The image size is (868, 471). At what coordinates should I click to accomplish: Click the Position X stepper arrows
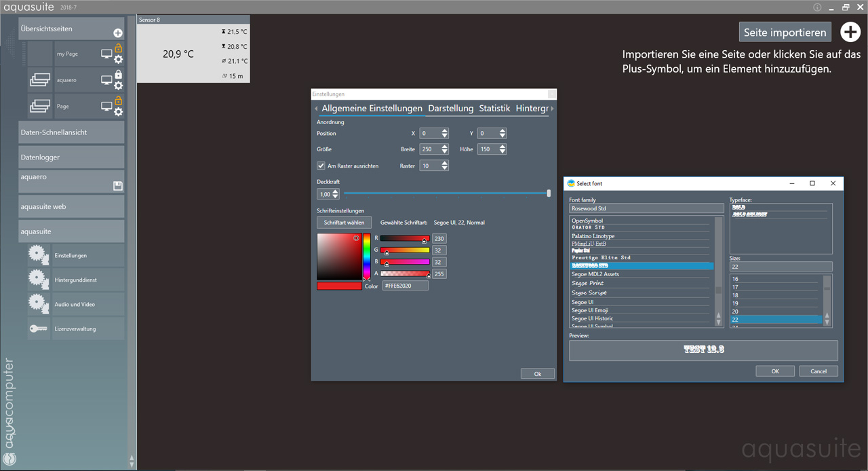pyautogui.click(x=445, y=134)
